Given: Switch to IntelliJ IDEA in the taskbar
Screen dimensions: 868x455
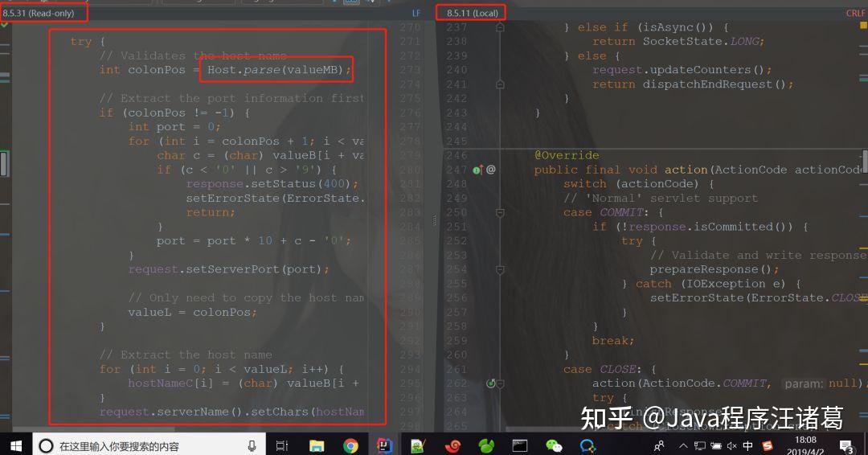Looking at the screenshot, I should coord(384,445).
